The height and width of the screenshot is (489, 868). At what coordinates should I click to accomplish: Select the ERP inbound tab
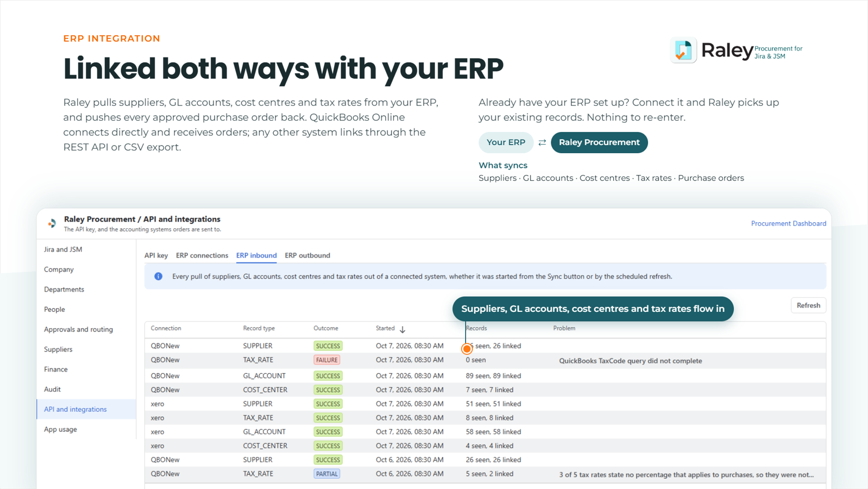pyautogui.click(x=256, y=255)
